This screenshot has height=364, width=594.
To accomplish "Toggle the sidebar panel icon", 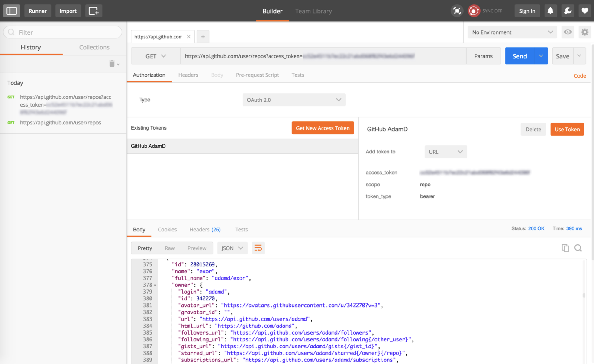I will click(x=11, y=11).
